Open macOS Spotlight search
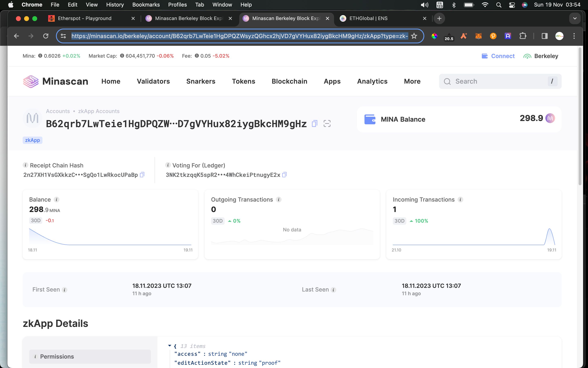588x368 pixels. coord(499,5)
